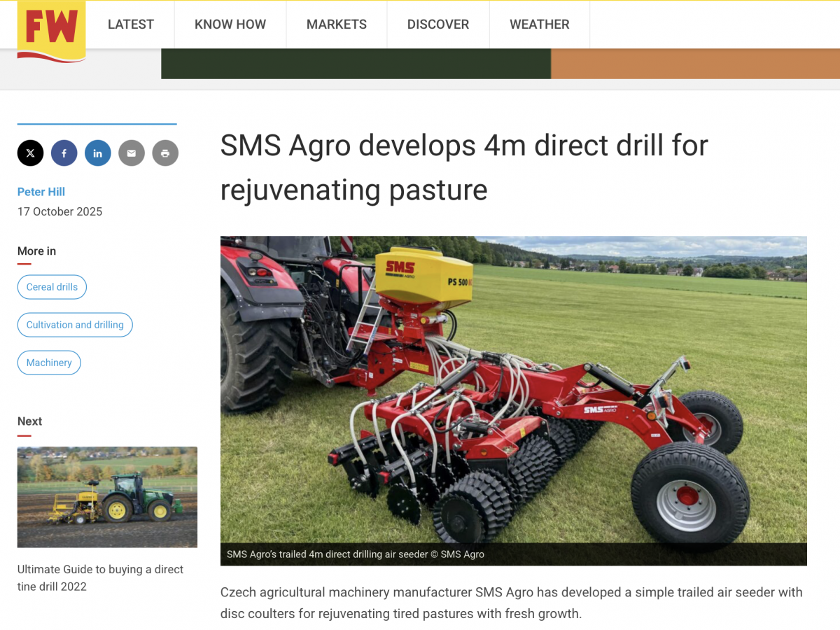Screen dimensions: 840x630
Task: View author Peter Hill's profile
Action: [41, 192]
